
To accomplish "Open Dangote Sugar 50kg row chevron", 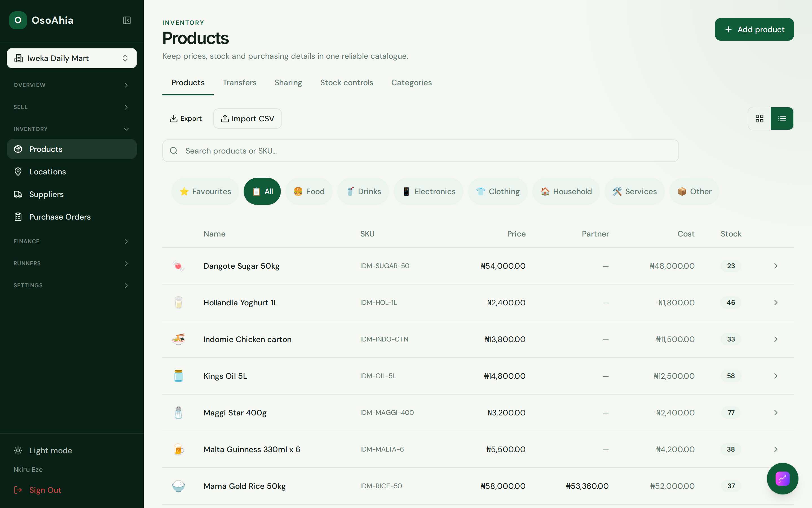I will coord(776,266).
